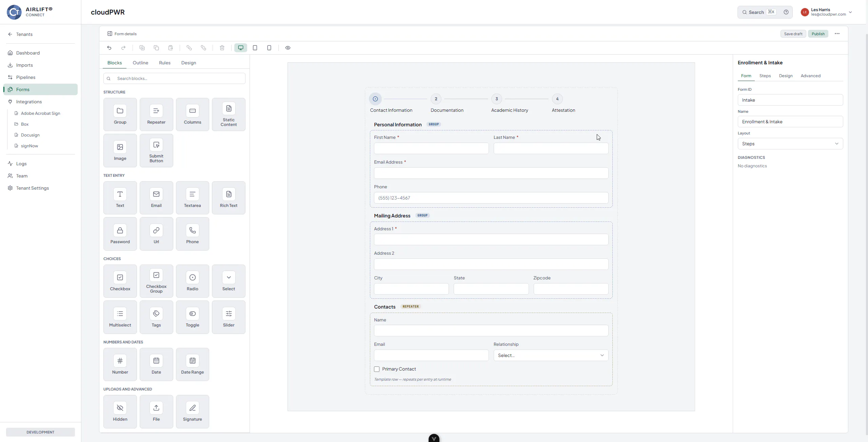This screenshot has width=868, height=442.
Task: Switch to the Rules tab
Action: 165,63
